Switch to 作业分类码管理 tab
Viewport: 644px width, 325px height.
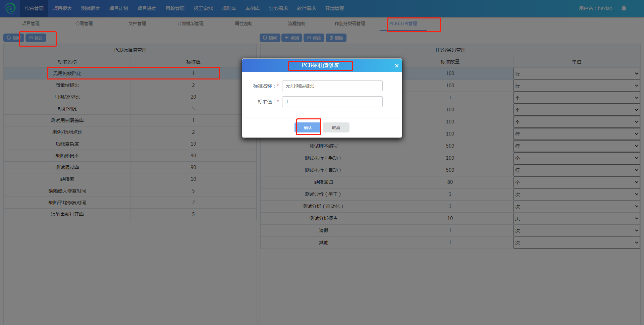[350, 23]
